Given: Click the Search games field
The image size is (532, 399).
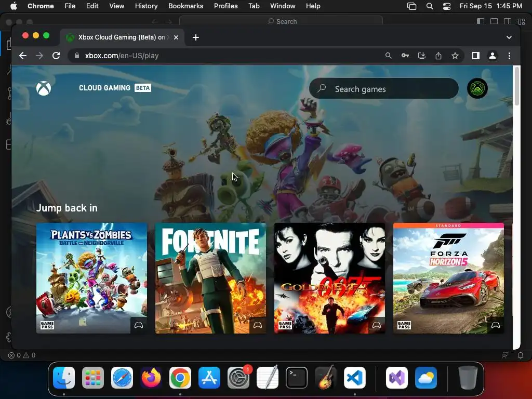Looking at the screenshot, I should pyautogui.click(x=384, y=88).
